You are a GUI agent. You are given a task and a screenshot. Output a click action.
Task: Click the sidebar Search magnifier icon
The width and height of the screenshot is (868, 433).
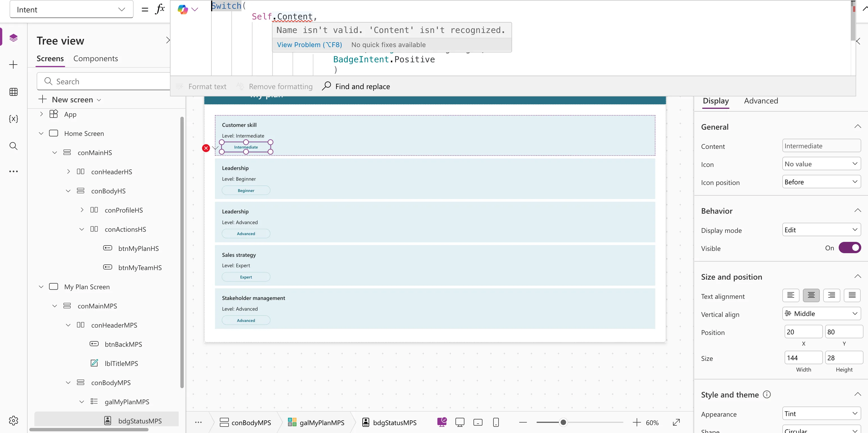pos(14,145)
